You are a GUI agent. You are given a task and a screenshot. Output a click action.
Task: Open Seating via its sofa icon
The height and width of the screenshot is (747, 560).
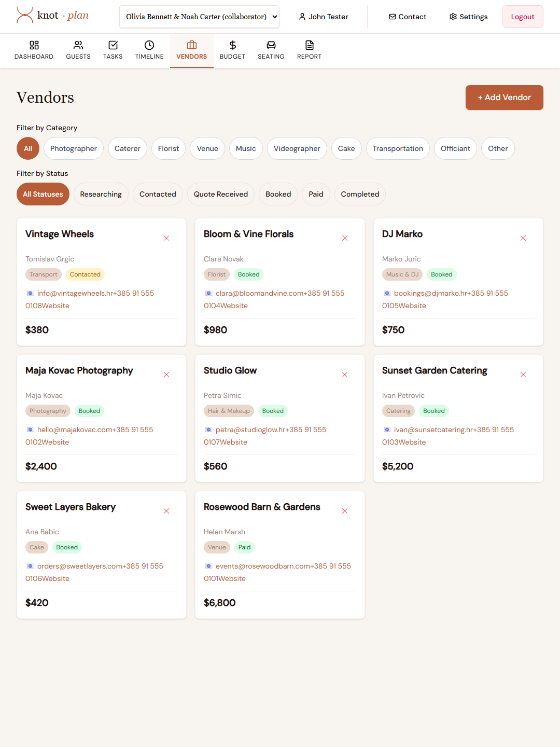click(271, 45)
